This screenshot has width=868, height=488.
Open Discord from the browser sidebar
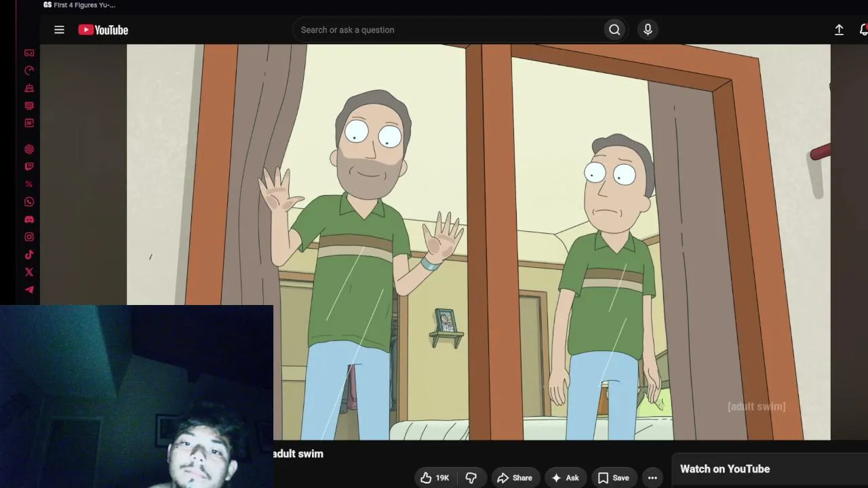pos(29,220)
